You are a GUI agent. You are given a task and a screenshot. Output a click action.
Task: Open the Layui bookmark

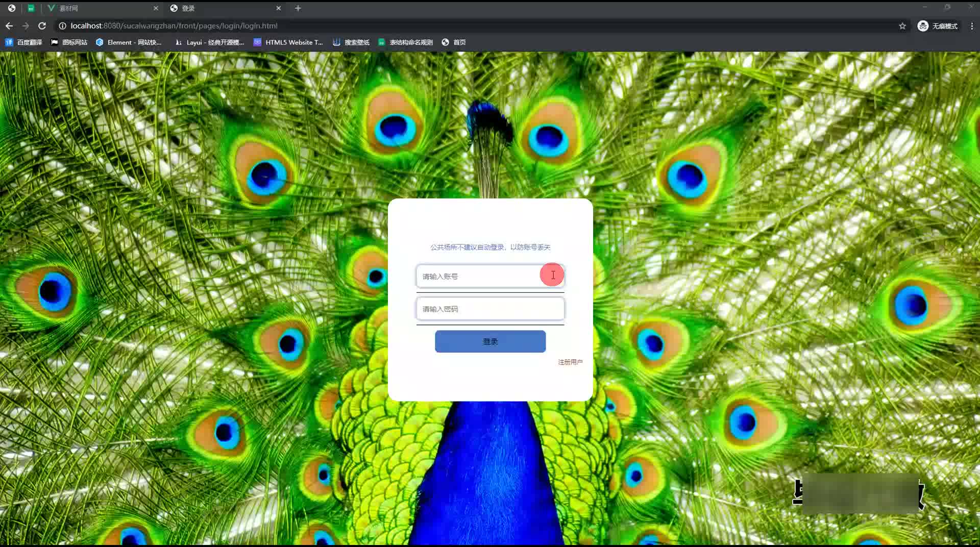(210, 42)
